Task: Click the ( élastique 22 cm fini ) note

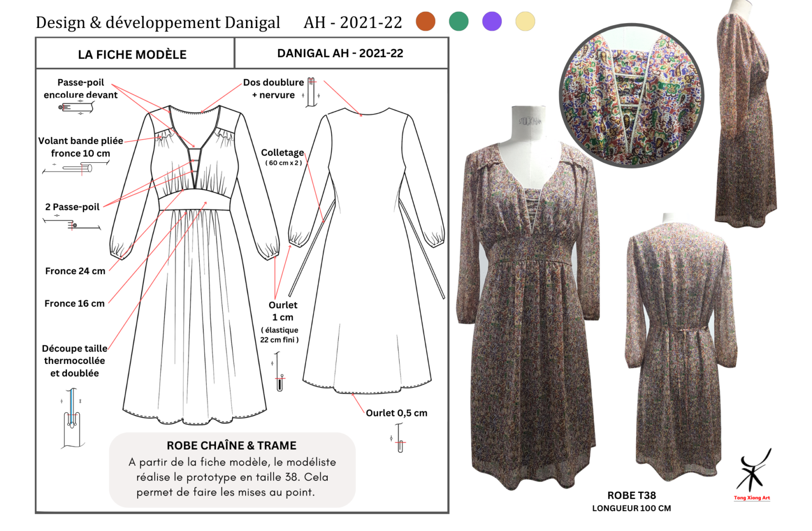Action: [280, 335]
